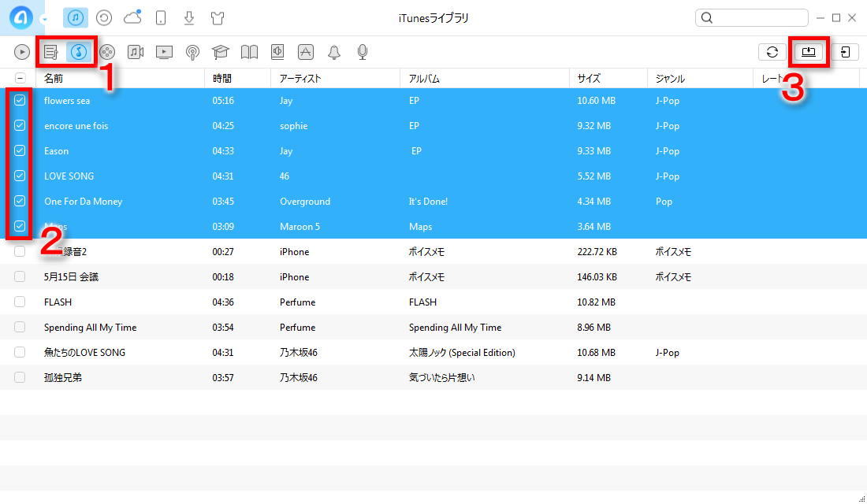Open the download arrow icon in top bar

189,18
